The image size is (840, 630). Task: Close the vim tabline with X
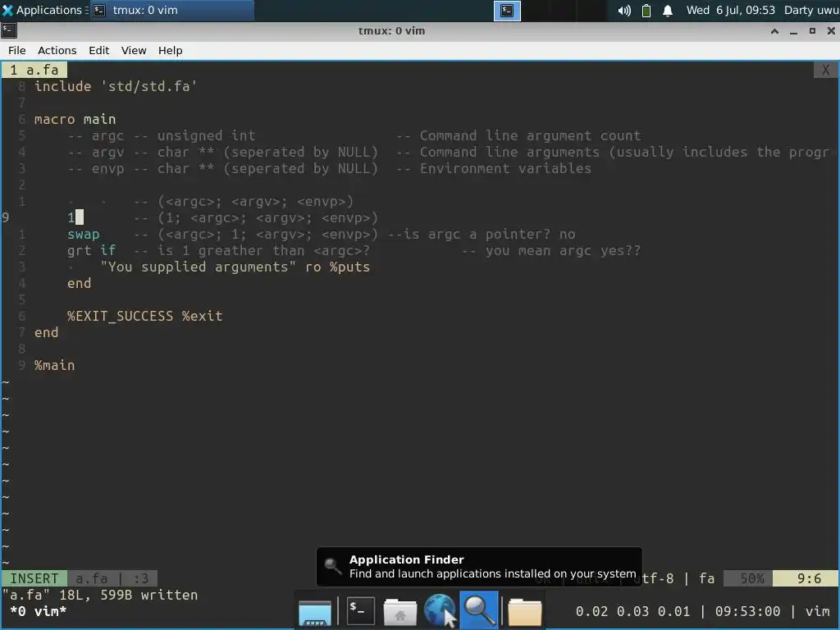[x=825, y=70]
